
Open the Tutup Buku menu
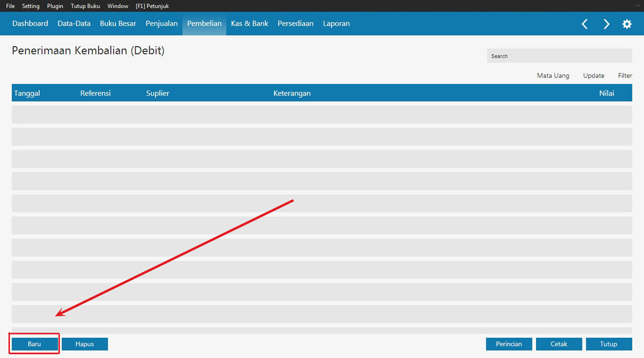(85, 6)
